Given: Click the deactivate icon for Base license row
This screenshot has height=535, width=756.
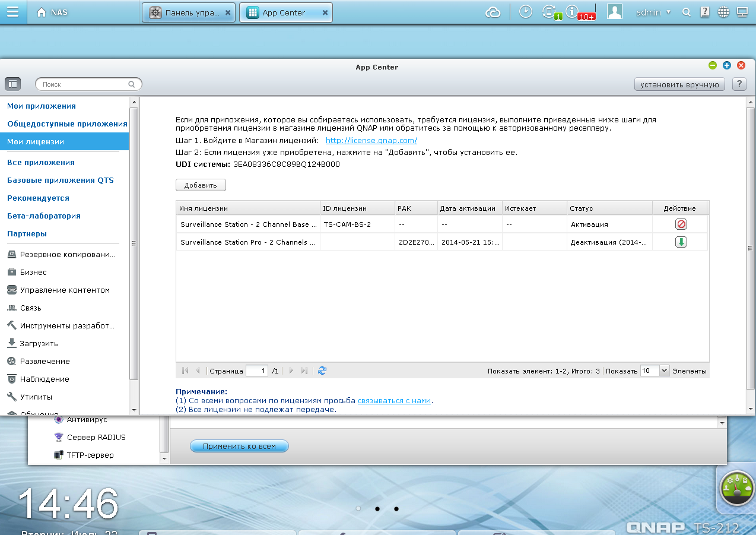Looking at the screenshot, I should coord(681,224).
